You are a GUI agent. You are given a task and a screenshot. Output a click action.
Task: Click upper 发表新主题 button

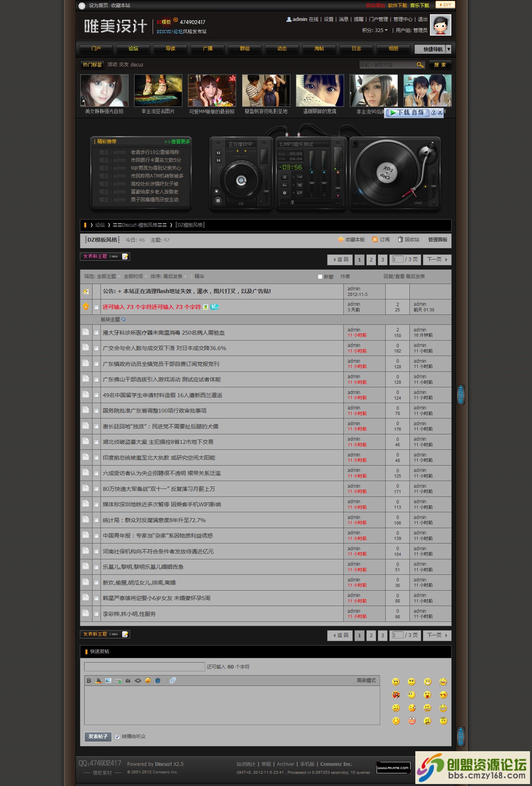coord(105,256)
